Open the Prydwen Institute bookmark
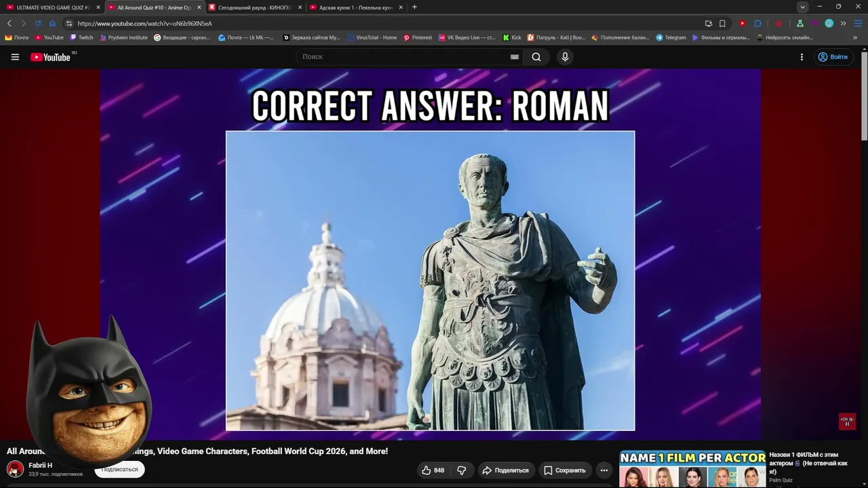The image size is (868, 488). click(x=123, y=37)
